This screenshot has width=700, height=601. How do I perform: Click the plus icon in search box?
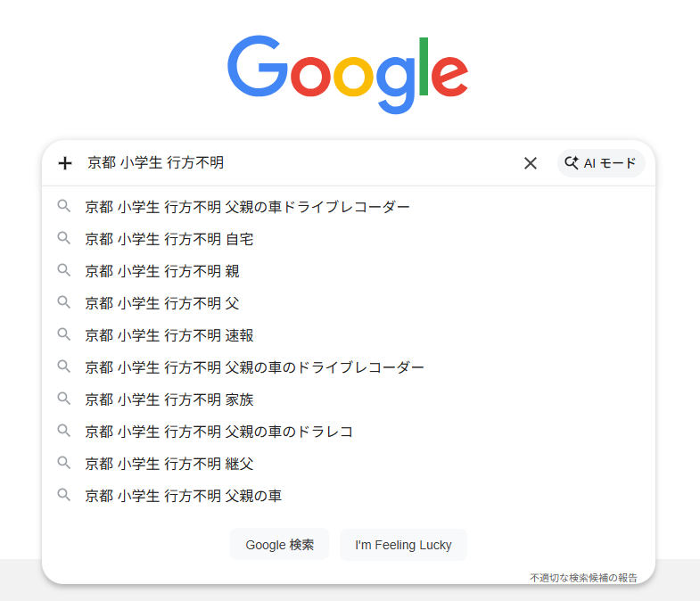(64, 163)
